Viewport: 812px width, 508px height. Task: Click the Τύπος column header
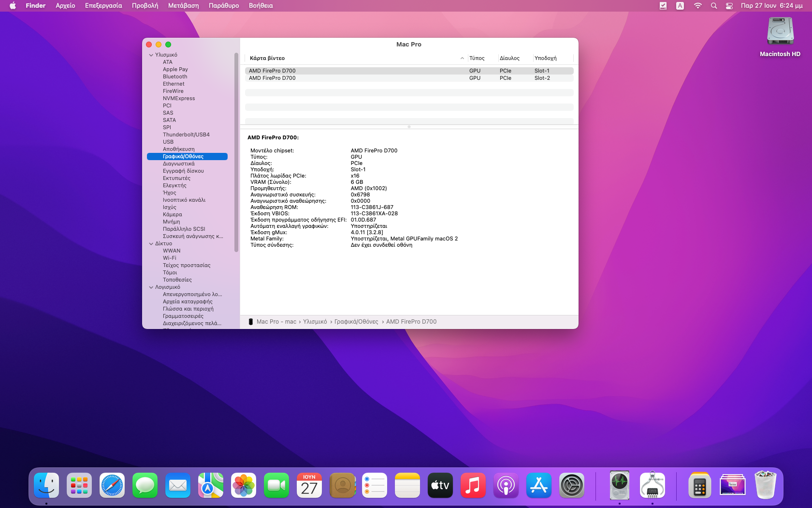point(477,58)
